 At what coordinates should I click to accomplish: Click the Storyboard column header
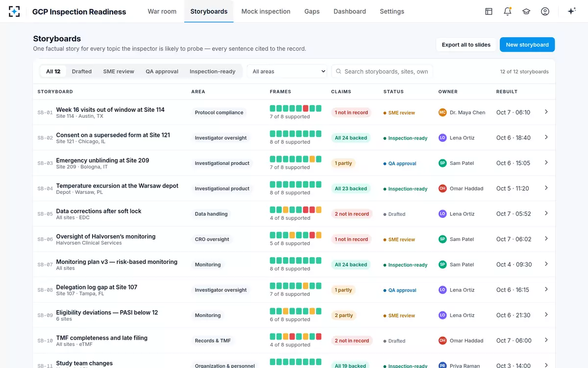click(55, 92)
